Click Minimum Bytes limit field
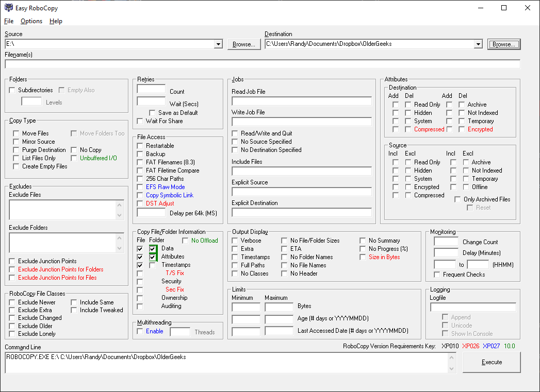 (x=246, y=308)
